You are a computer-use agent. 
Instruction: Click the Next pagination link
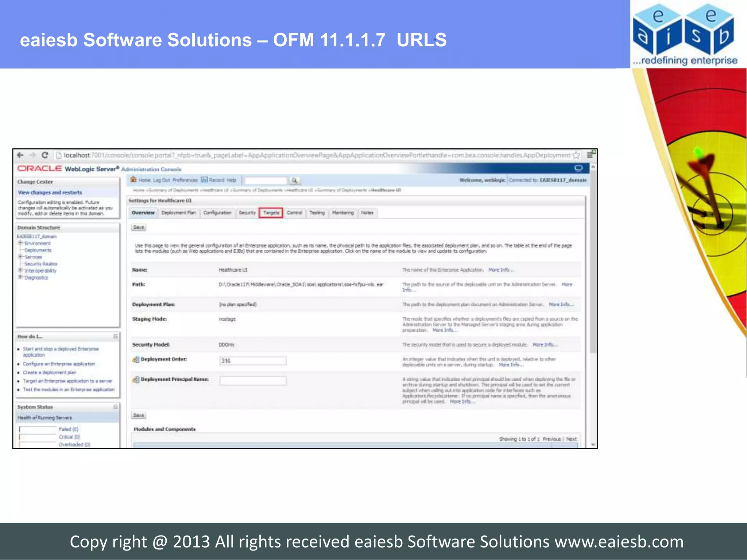[x=571, y=439]
